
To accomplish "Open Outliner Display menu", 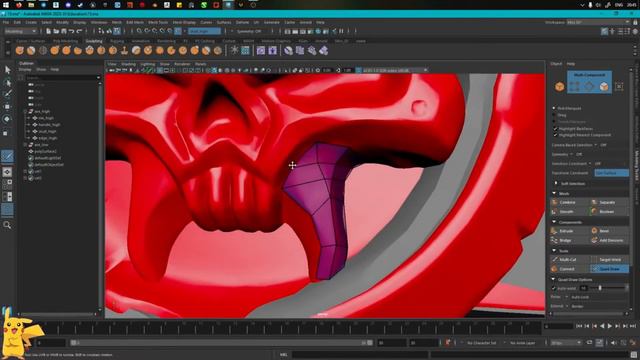I will coord(25,69).
